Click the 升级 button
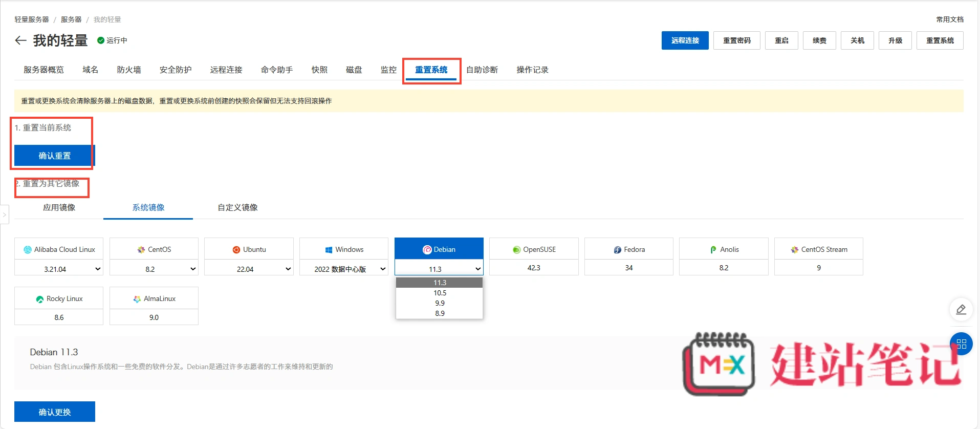This screenshot has width=980, height=429. point(895,40)
